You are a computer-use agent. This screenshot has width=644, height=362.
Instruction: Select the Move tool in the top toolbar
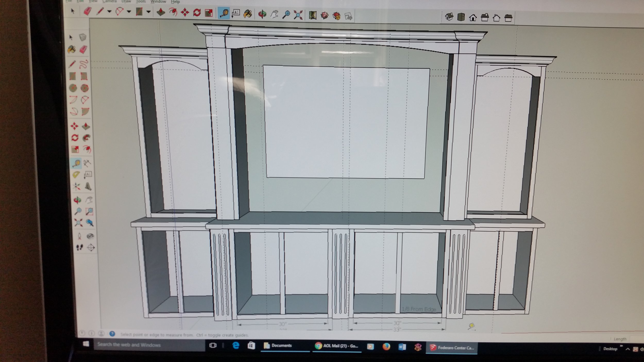click(185, 12)
